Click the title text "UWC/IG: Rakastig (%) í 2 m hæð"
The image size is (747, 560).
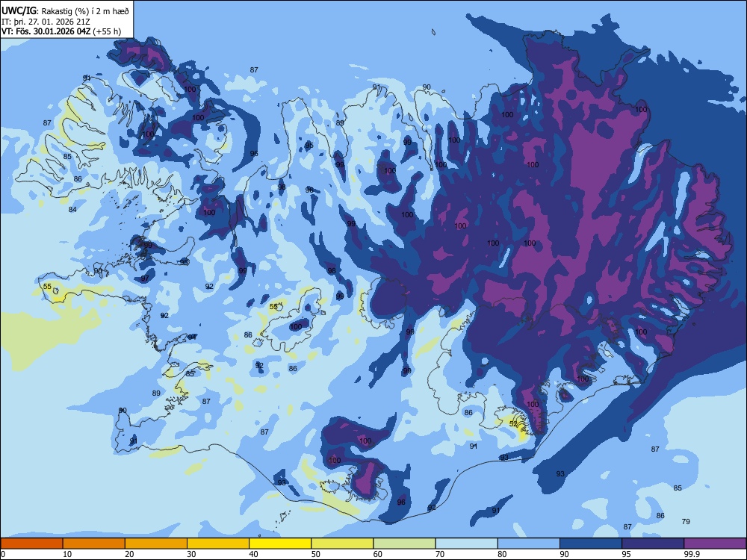[65, 11]
